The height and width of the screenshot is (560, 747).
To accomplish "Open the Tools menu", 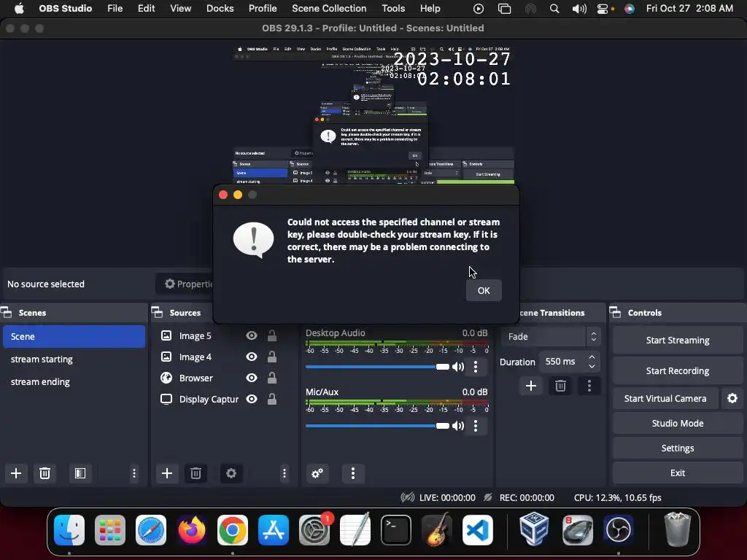I will pos(393,9).
